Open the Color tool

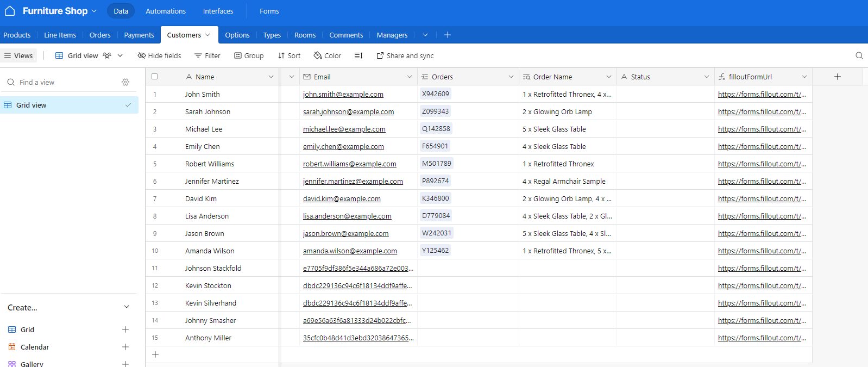[328, 55]
